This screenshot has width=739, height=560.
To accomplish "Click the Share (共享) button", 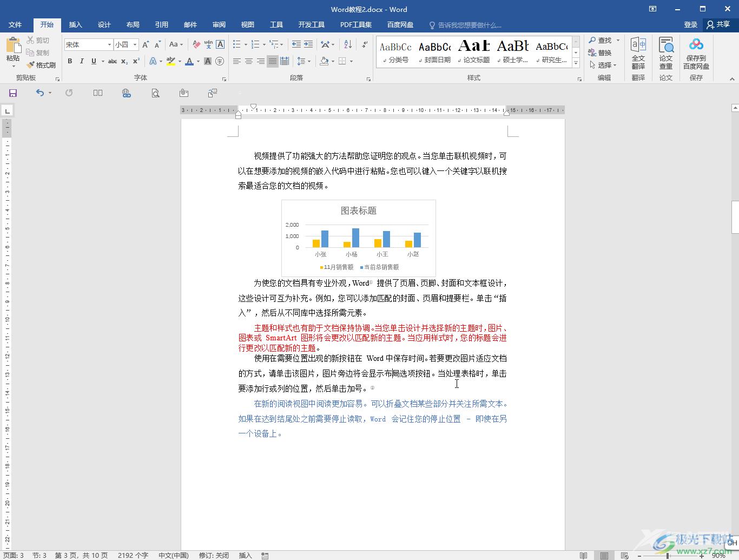I will pos(718,24).
